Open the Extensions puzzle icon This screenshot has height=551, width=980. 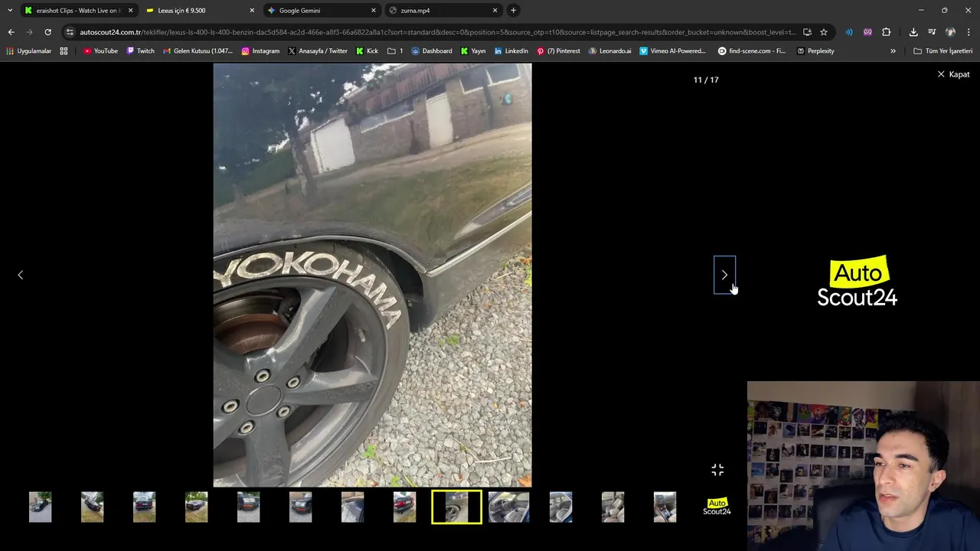[x=886, y=32]
